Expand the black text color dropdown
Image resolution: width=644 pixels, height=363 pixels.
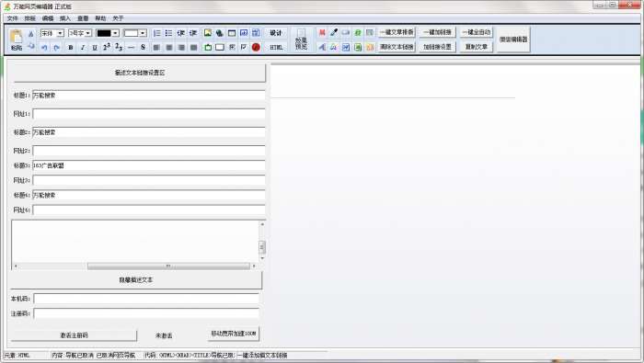coord(115,33)
